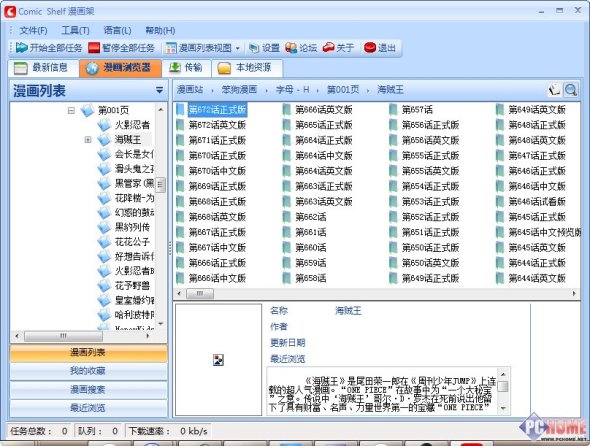Select 火影忍者 in the comic tree
The width and height of the screenshot is (590, 446).
coord(132,125)
